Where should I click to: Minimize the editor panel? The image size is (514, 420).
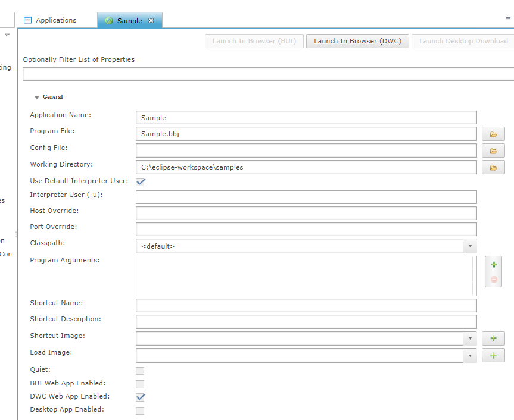point(508,18)
